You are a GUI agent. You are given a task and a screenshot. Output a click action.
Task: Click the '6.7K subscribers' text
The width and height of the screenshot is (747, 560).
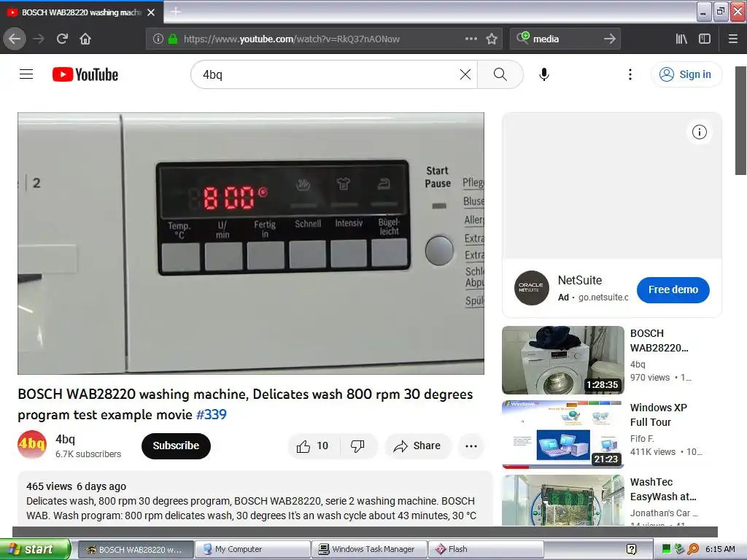click(88, 454)
